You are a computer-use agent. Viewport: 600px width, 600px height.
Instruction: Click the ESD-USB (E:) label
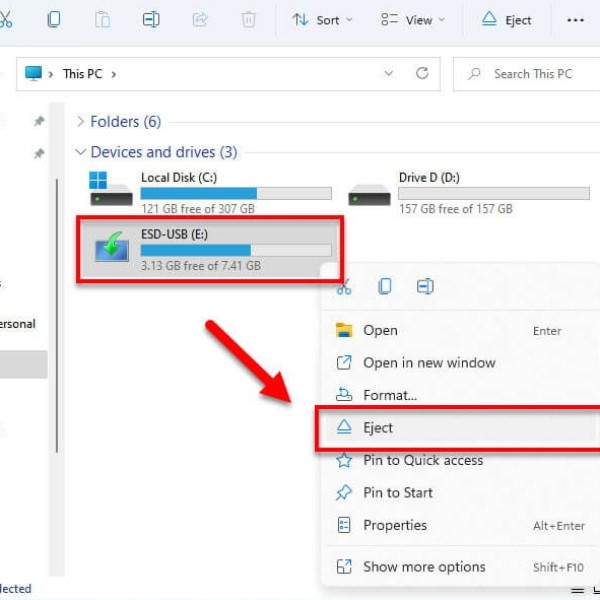click(174, 234)
